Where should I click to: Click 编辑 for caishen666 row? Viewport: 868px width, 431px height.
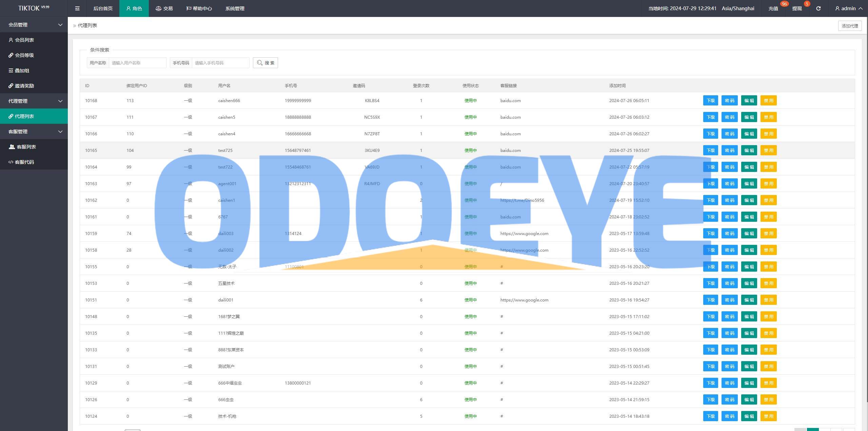(x=749, y=100)
